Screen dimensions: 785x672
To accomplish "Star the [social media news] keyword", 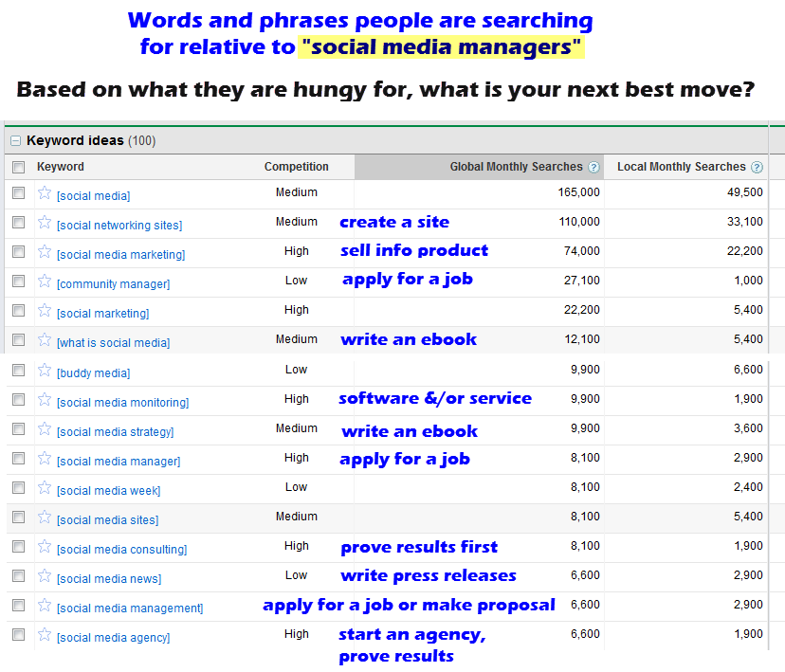I will [x=44, y=579].
